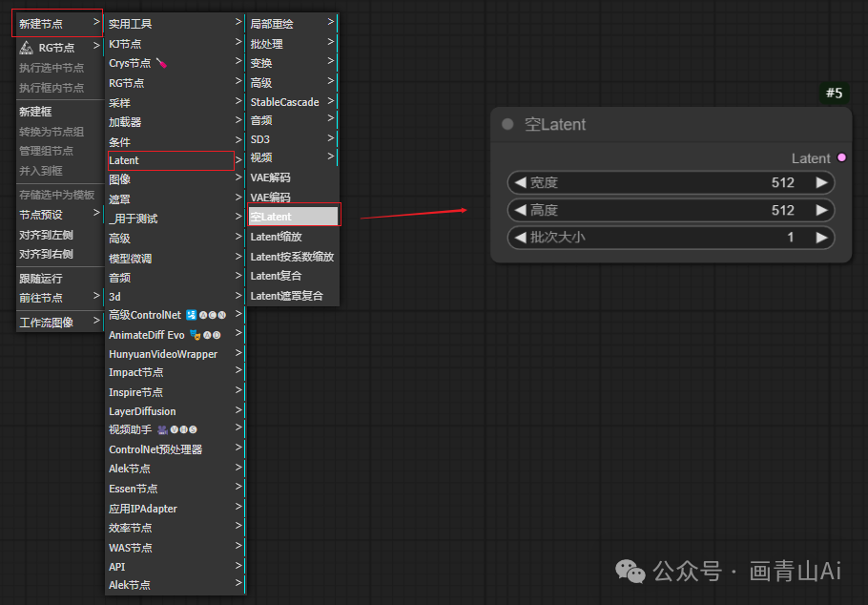868x605 pixels.
Task: Expand 遮罩 category
Action: (175, 198)
